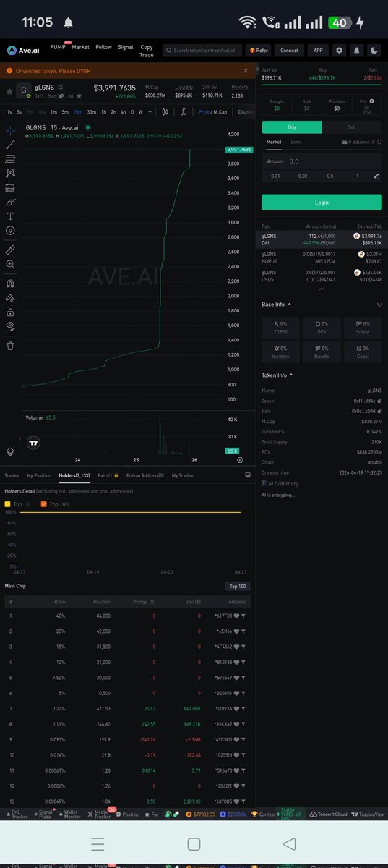Click the Refer button
This screenshot has height=868, width=388.
coord(258,51)
